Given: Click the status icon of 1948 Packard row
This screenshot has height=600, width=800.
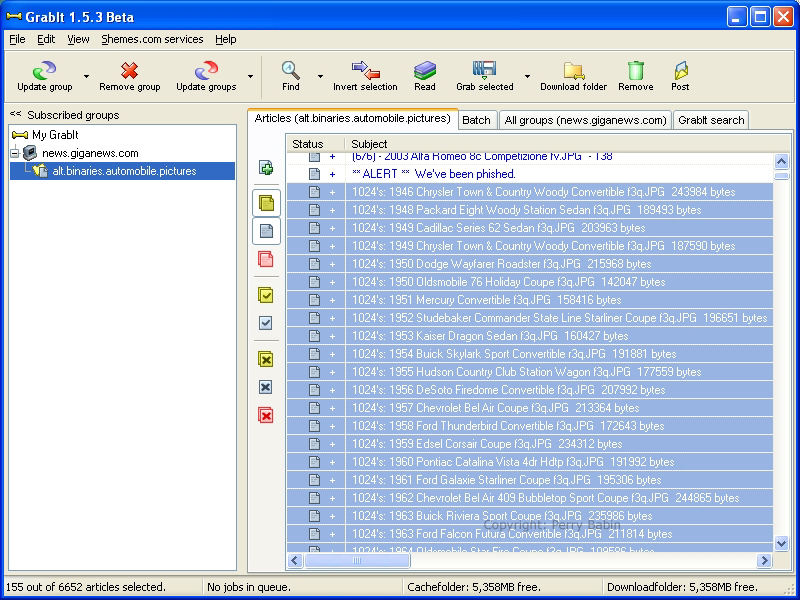Looking at the screenshot, I should [314, 210].
